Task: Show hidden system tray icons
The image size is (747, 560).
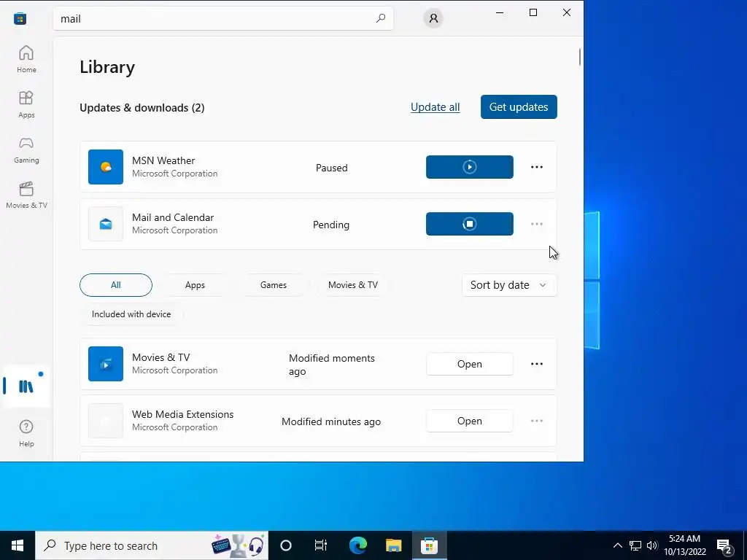Action: tap(617, 545)
